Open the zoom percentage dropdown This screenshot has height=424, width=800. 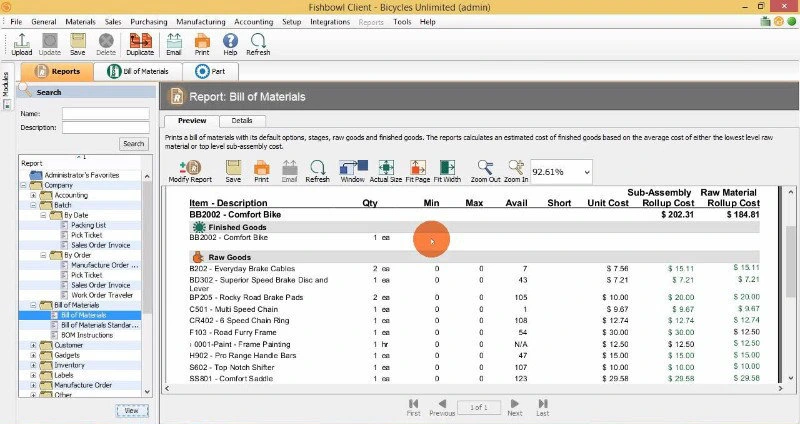point(585,171)
